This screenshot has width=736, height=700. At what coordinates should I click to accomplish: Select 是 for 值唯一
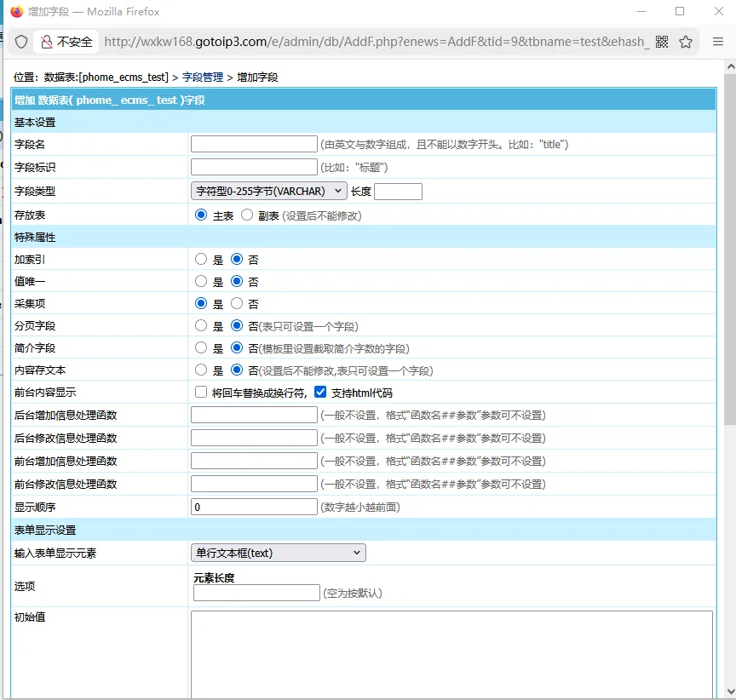[x=201, y=281]
